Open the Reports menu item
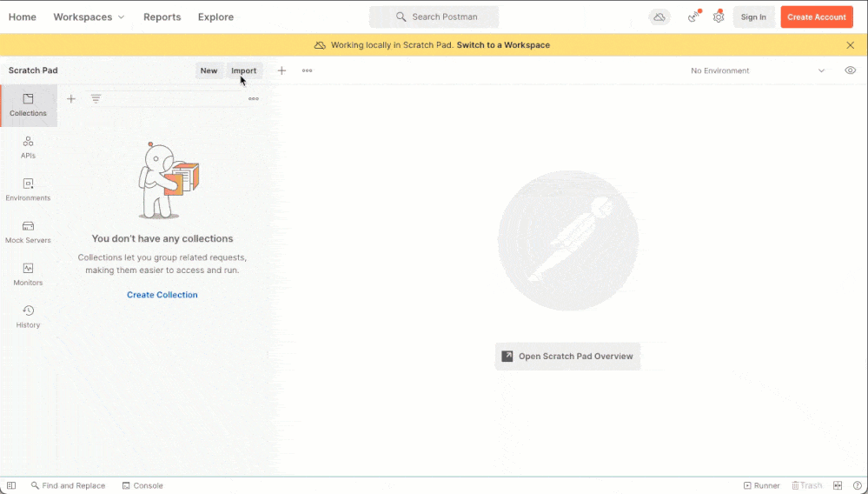Image resolution: width=868 pixels, height=494 pixels. 162,17
